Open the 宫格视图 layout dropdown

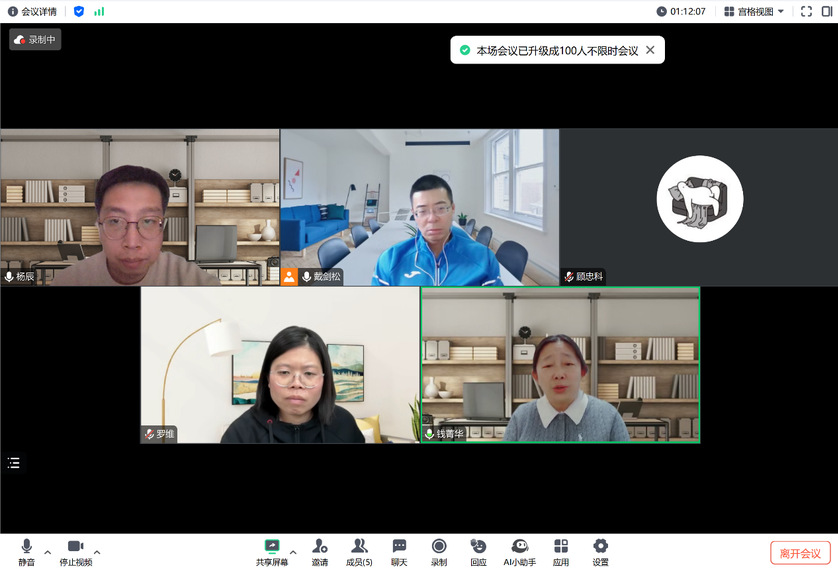(x=755, y=11)
